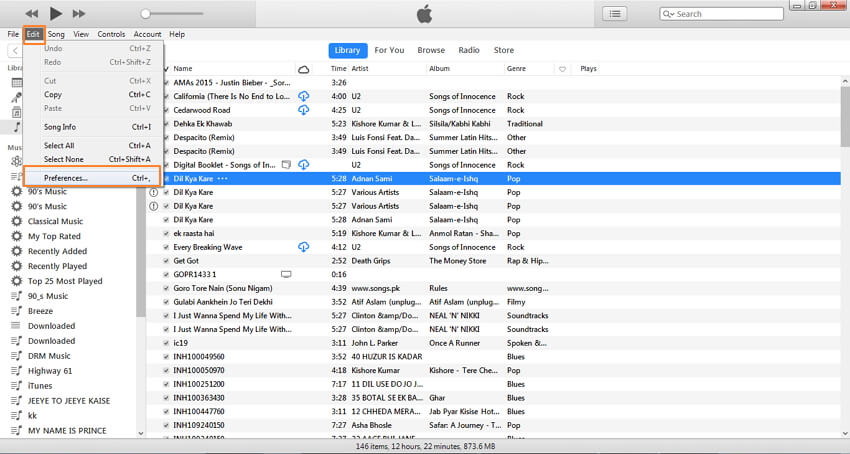This screenshot has width=850, height=454.
Task: Click the heart column header icon
Action: coord(562,69)
